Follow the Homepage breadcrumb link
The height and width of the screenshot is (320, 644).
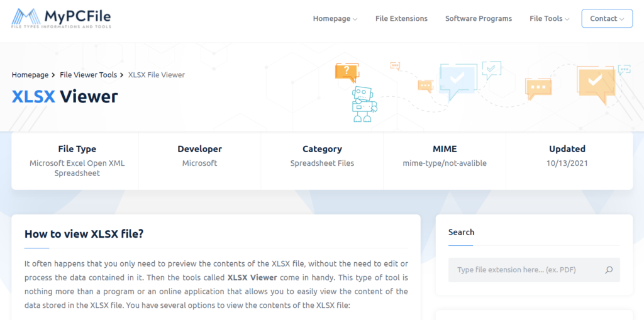tap(30, 75)
